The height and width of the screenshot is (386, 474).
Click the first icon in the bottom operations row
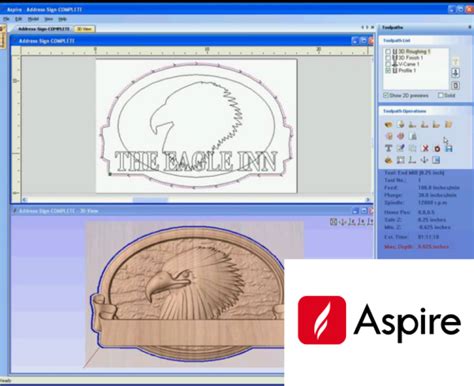[x=388, y=160]
